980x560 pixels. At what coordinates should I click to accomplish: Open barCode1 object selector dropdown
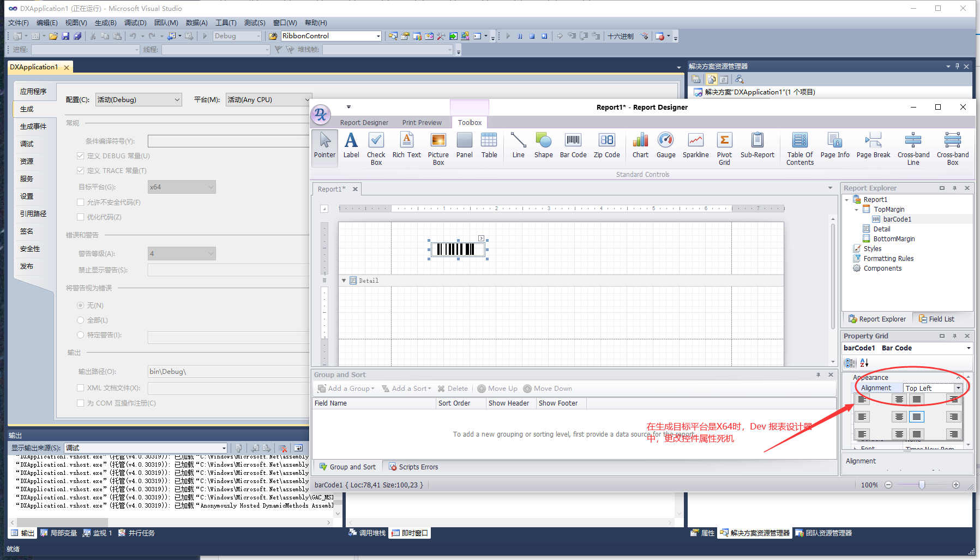click(x=968, y=348)
